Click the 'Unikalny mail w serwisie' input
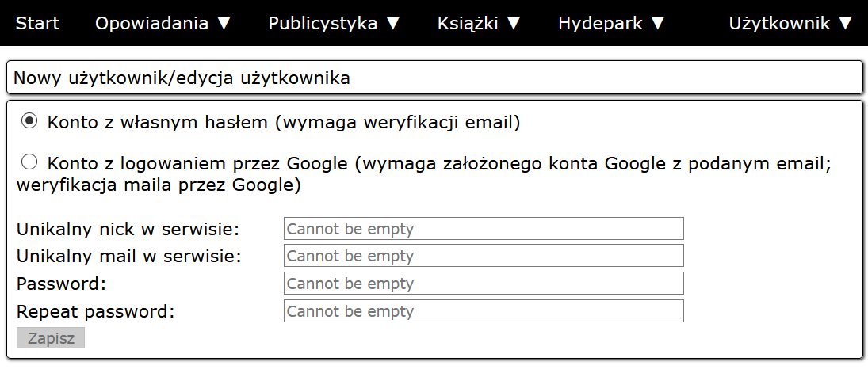The width and height of the screenshot is (868, 373). (484, 256)
